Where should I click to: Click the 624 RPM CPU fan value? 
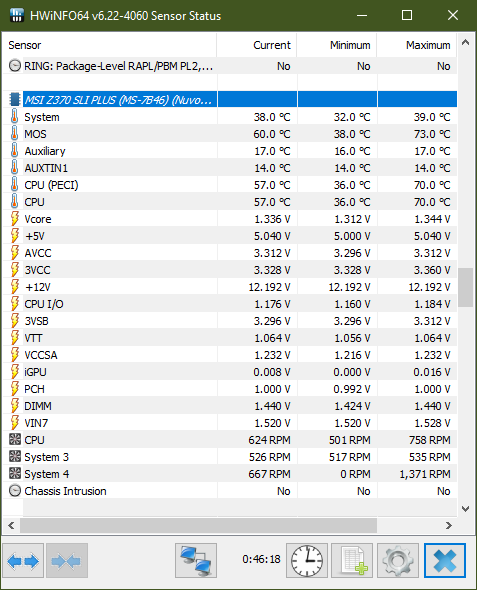click(x=269, y=440)
